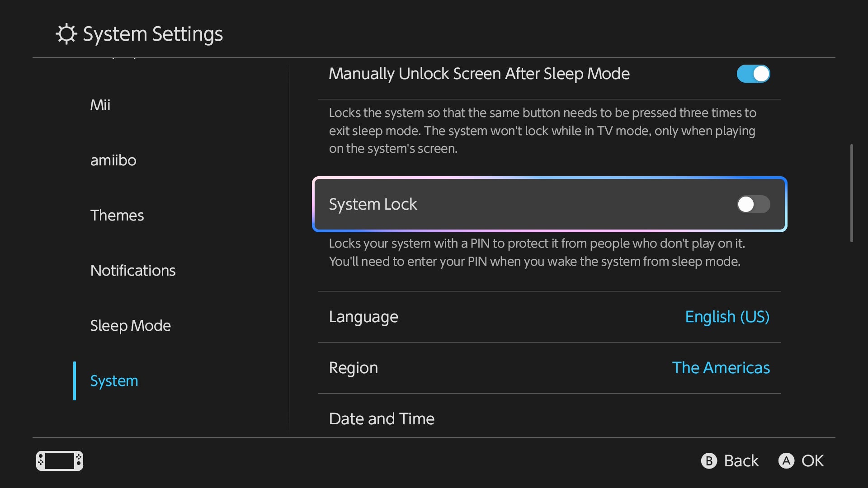
Task: Change Region from The Americas
Action: tap(721, 368)
